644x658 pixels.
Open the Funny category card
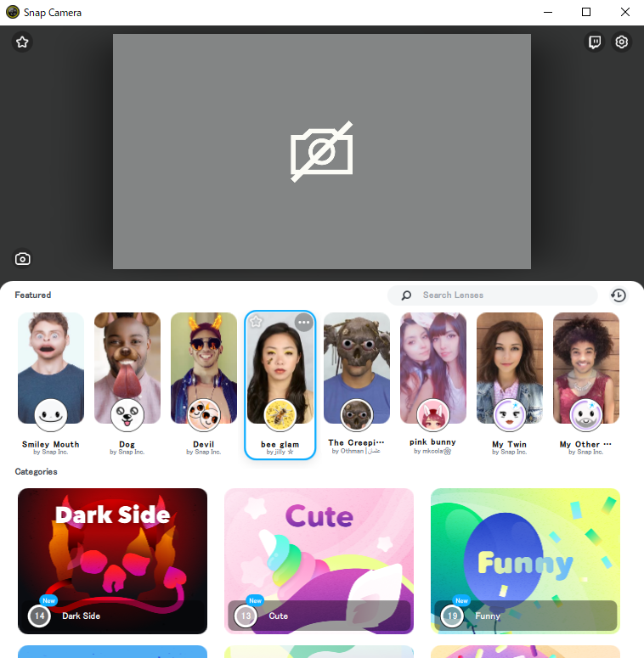pyautogui.click(x=526, y=560)
